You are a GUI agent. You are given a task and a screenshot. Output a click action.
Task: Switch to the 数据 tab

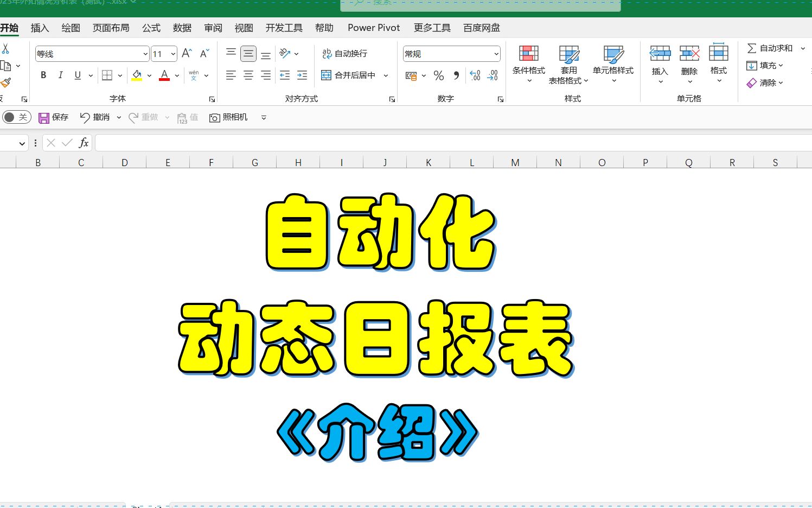182,28
